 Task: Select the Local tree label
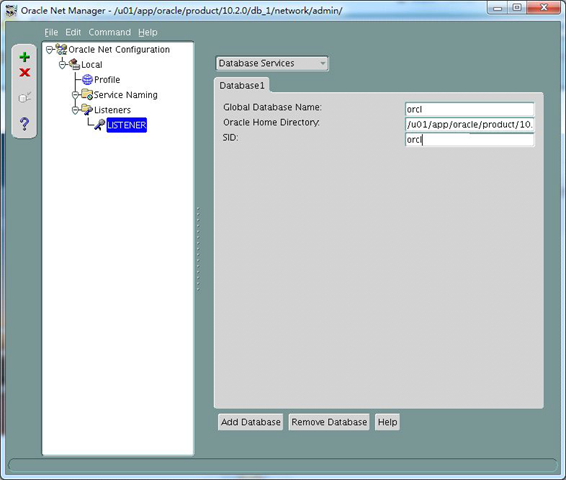coord(92,65)
